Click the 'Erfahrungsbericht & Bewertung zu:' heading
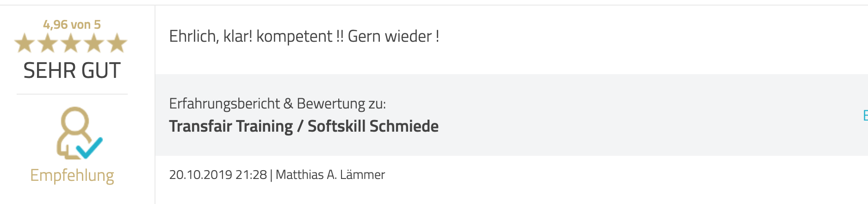This screenshot has width=868, height=204. tap(277, 103)
